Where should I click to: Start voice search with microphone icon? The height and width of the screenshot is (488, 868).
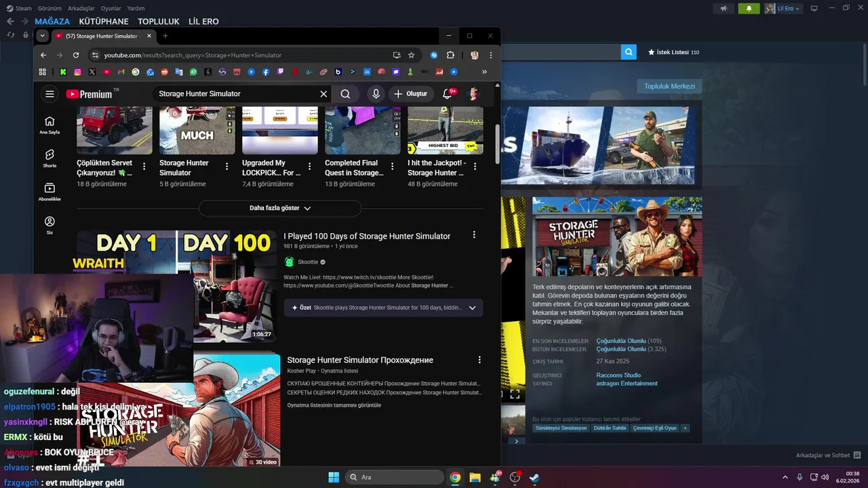coord(376,94)
